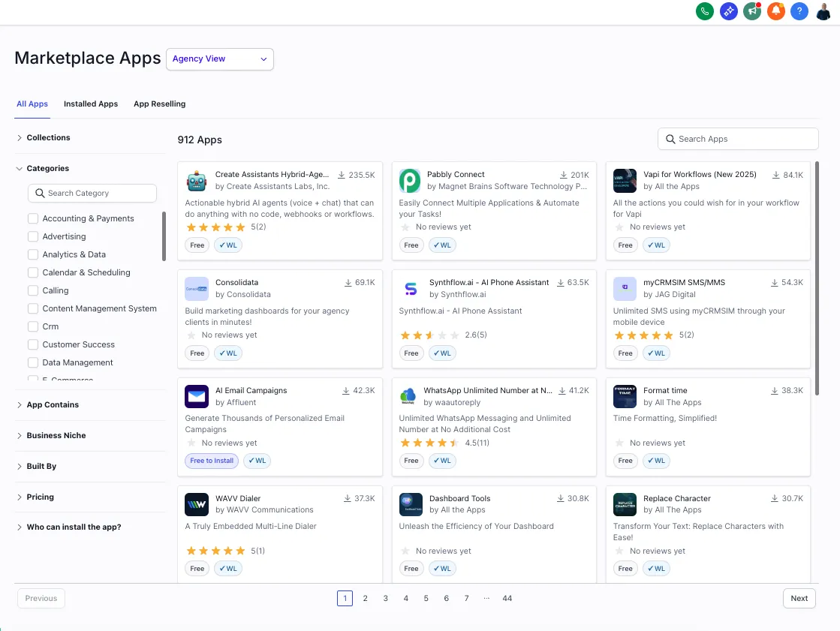Click the Consolidata app logo
Screen dimensions: 840x631
pyautogui.click(x=197, y=289)
